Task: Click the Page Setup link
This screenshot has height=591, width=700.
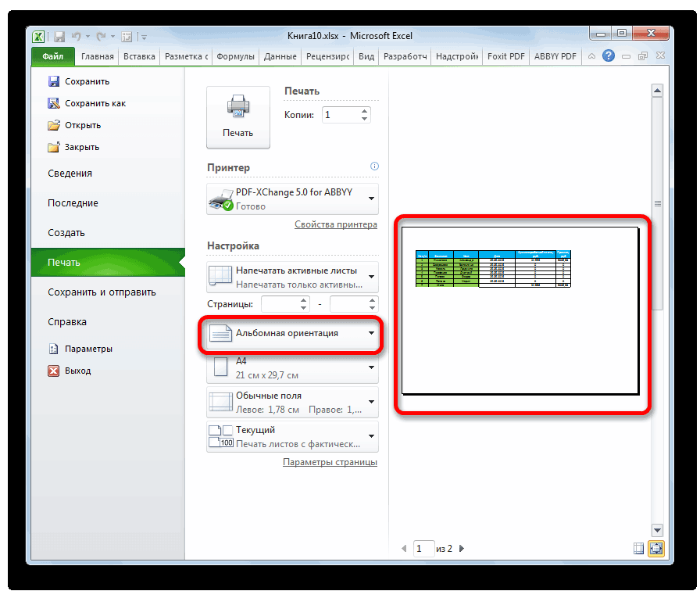Action: tap(330, 462)
